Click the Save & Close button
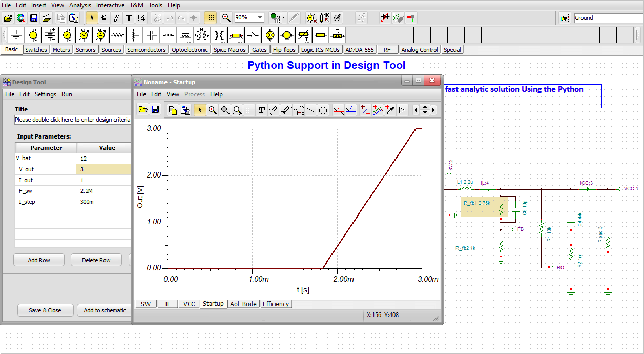This screenshot has width=644, height=354. (x=45, y=310)
